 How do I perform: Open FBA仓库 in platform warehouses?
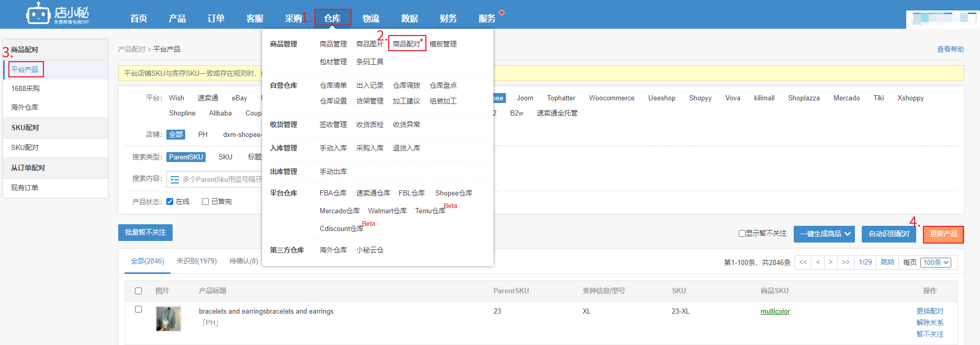pyautogui.click(x=333, y=193)
